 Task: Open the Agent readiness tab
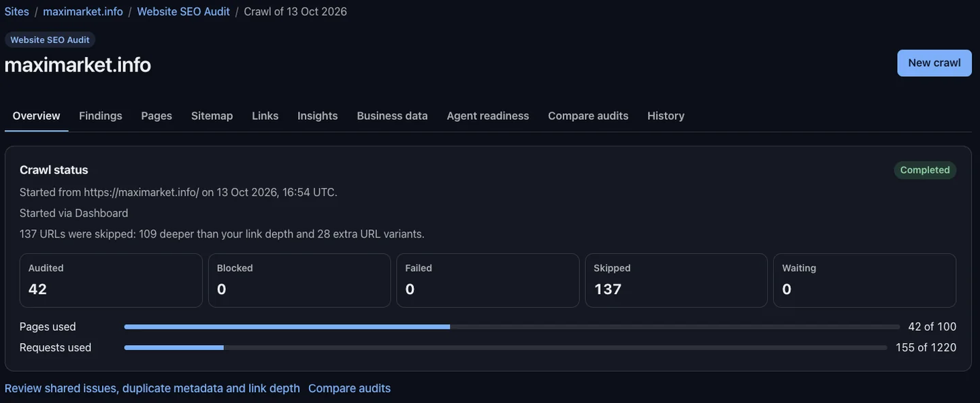coord(488,116)
